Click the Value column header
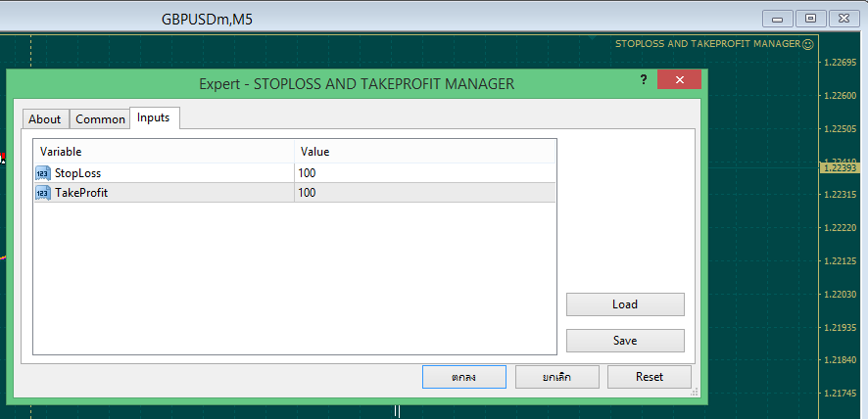 [x=424, y=151]
